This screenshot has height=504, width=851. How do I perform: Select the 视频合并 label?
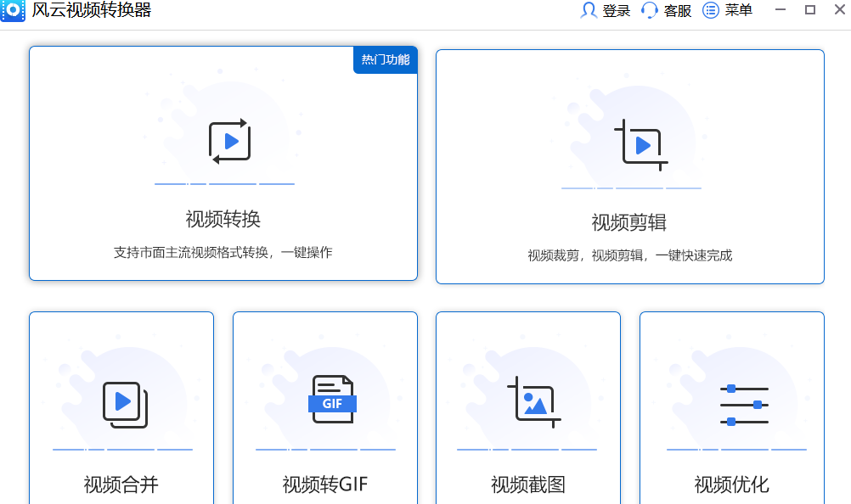121,484
